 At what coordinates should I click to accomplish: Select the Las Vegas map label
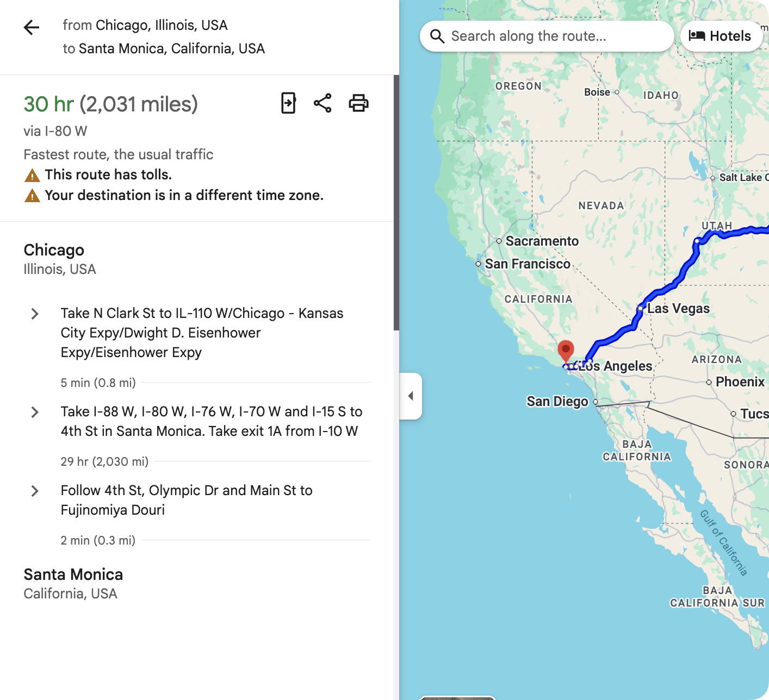point(678,309)
